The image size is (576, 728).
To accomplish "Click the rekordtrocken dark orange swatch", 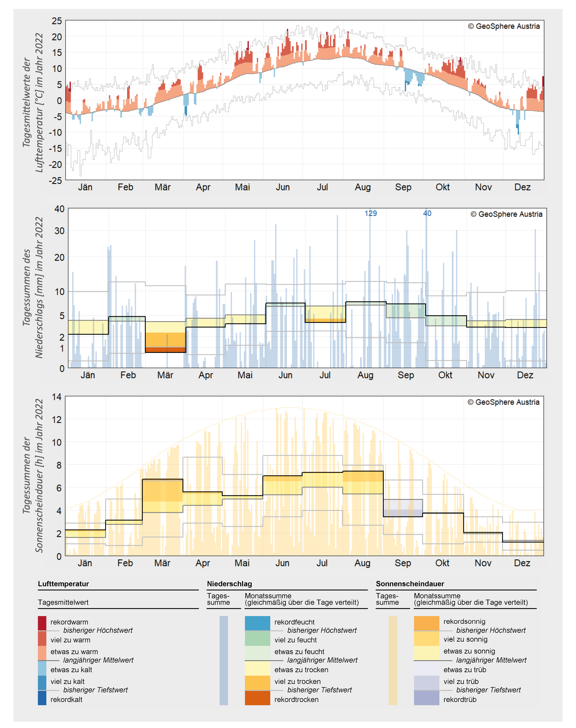I will tap(257, 698).
